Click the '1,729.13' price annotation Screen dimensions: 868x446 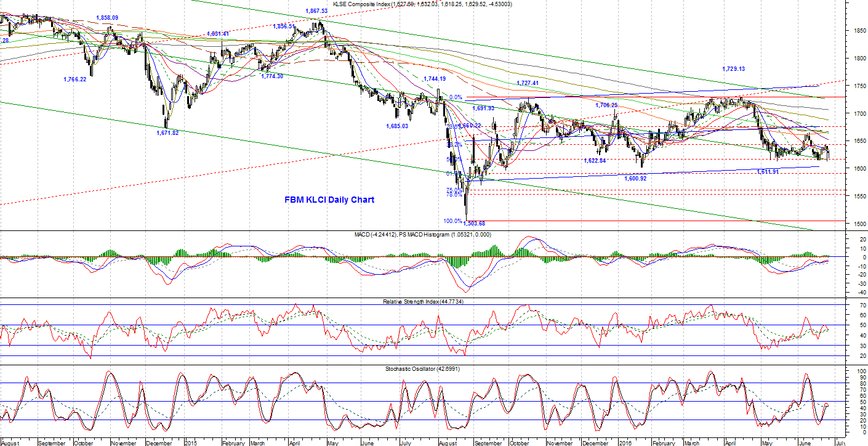(x=734, y=69)
